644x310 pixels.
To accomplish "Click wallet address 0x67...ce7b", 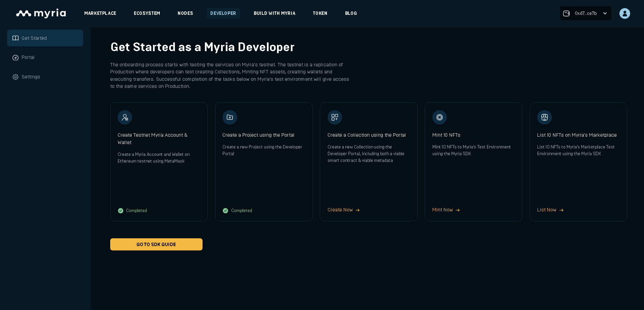I will [x=586, y=13].
